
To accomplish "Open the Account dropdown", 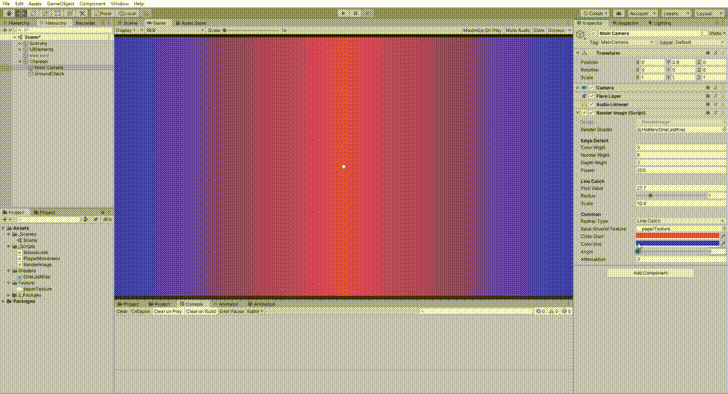I will [642, 13].
